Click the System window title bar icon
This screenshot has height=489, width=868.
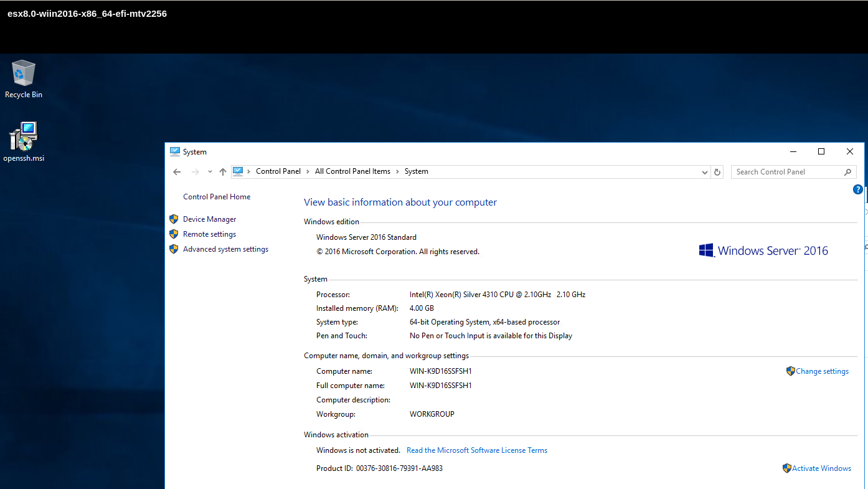tap(175, 151)
